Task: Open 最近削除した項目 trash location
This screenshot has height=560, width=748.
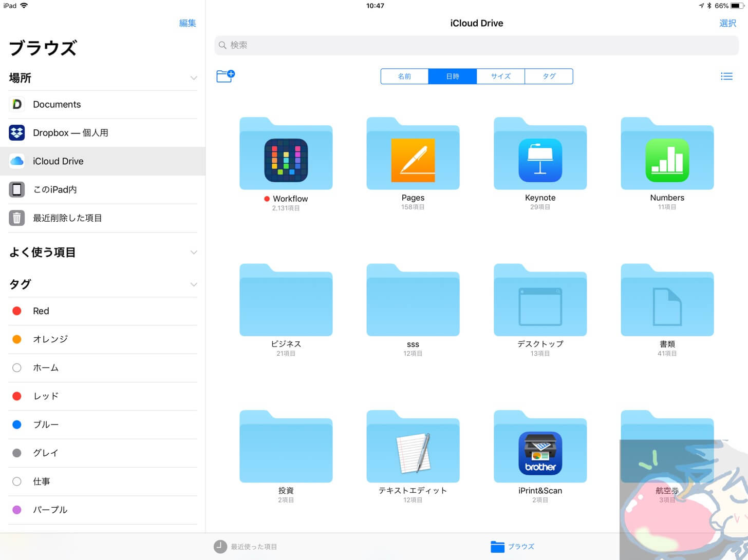Action: click(x=103, y=218)
